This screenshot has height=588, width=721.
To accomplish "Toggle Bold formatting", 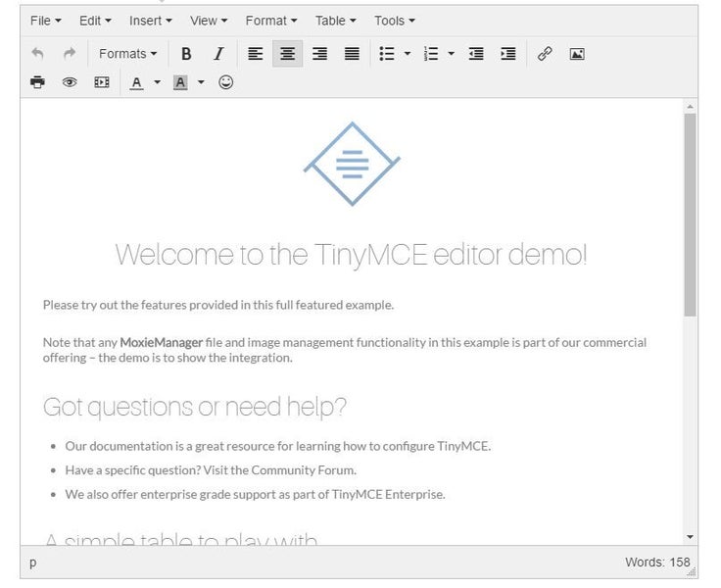I will tap(186, 54).
